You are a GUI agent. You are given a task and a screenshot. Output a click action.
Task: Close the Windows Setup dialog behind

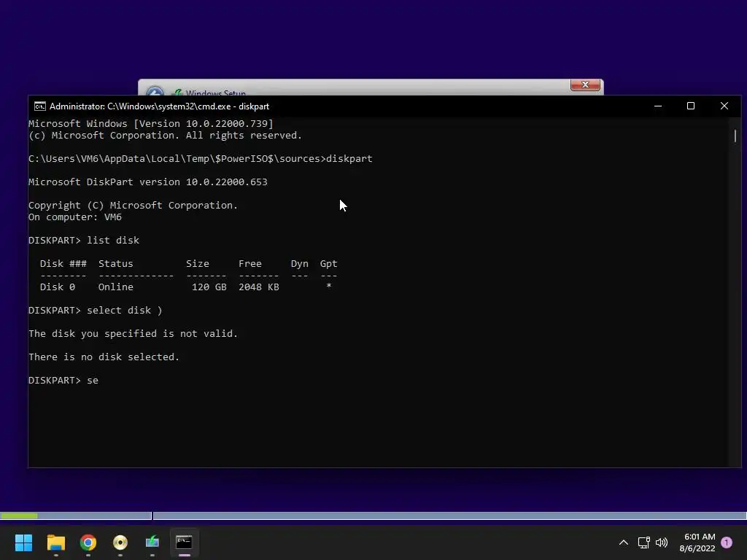coord(585,85)
